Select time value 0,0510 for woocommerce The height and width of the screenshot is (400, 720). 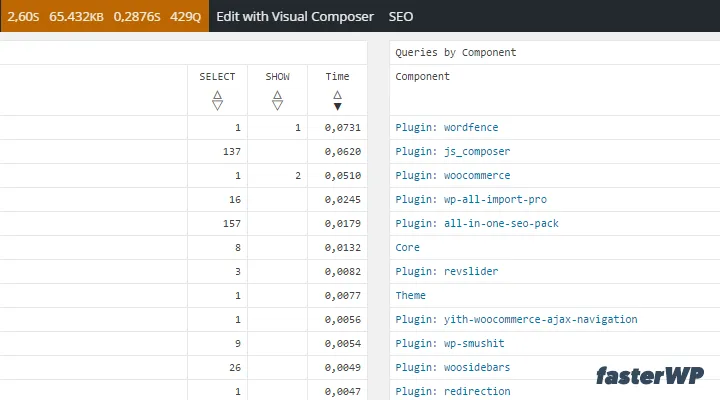coord(343,175)
